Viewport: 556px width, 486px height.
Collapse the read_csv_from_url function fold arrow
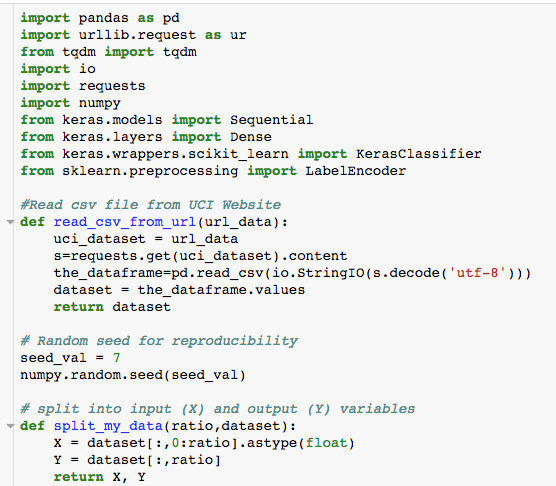[10, 222]
